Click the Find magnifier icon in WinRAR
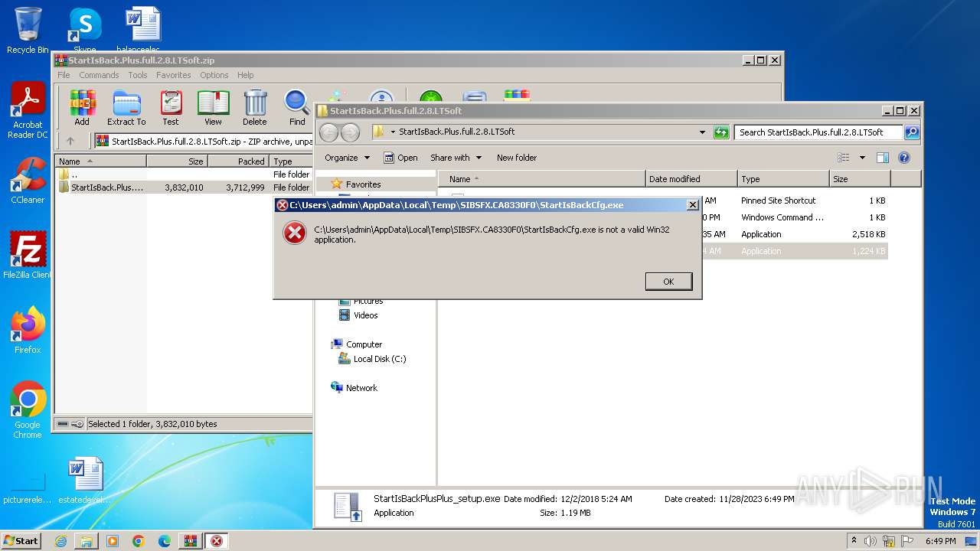This screenshot has height=551, width=980. coord(297,108)
